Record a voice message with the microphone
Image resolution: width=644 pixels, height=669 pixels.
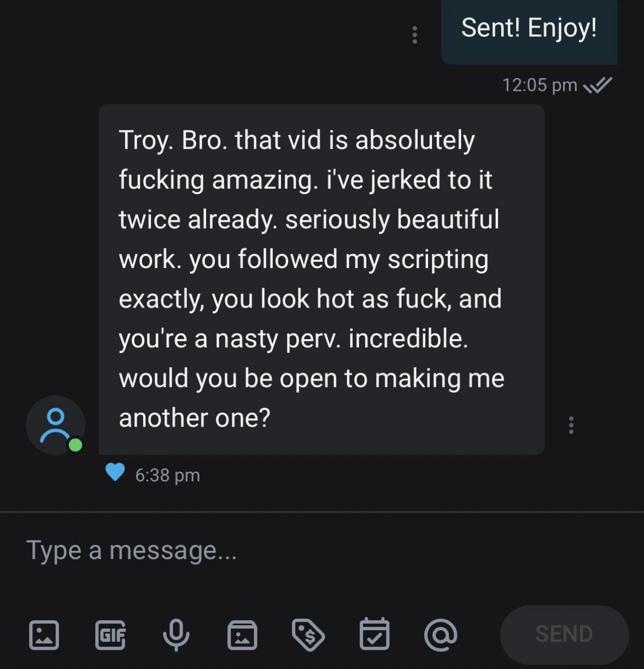pos(176,635)
